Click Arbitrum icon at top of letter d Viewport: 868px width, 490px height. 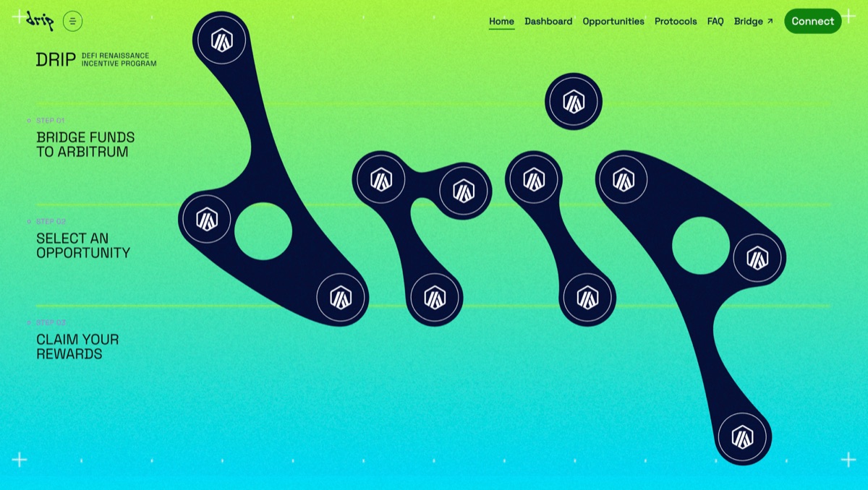221,40
